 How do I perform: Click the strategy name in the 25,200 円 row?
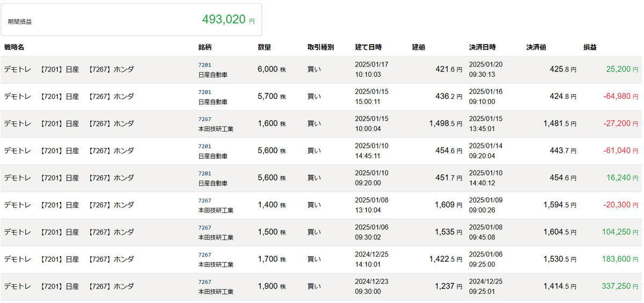click(69, 69)
